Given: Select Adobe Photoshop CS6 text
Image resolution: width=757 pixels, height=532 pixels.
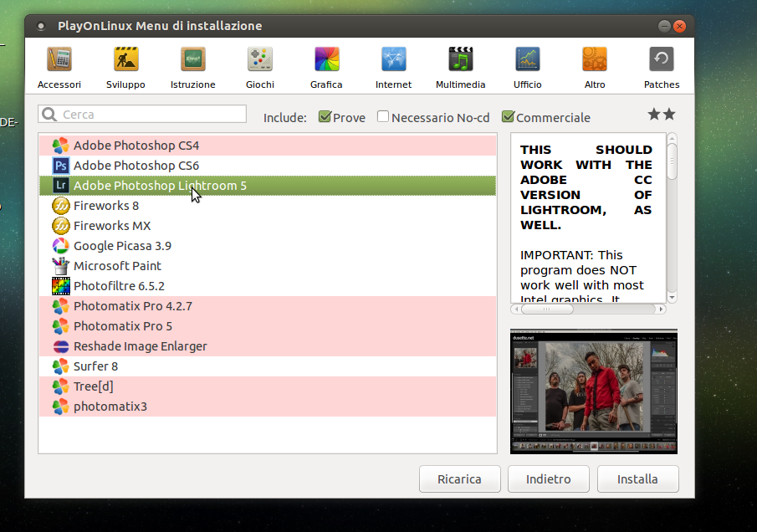Looking at the screenshot, I should point(136,166).
